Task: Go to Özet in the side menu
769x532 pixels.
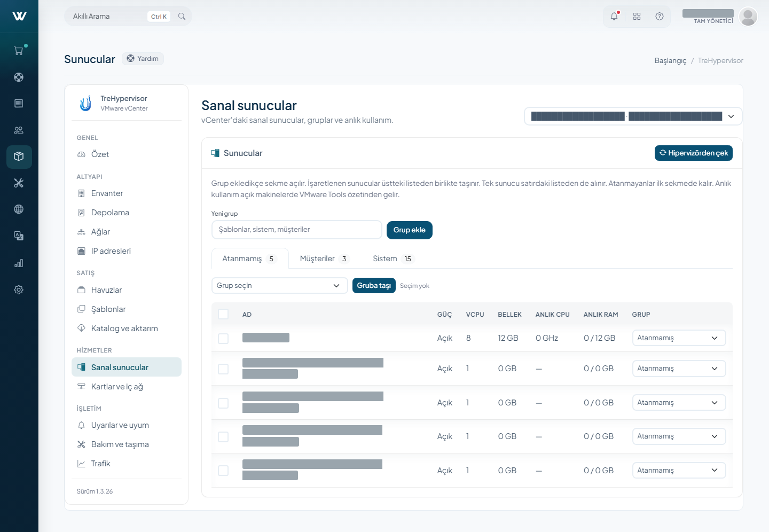Action: coord(127,154)
